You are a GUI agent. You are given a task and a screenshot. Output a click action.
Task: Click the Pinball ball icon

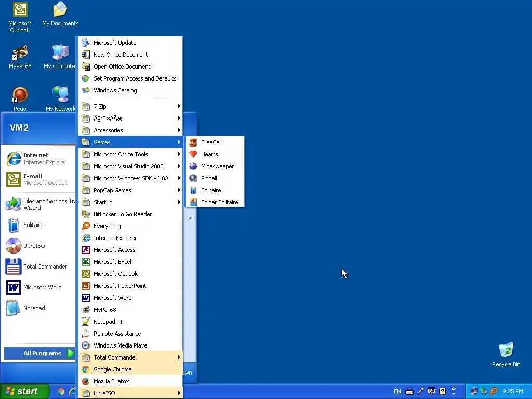pos(193,178)
